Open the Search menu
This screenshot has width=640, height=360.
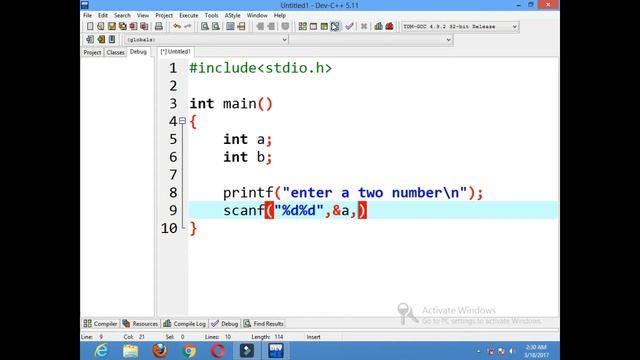(x=122, y=16)
